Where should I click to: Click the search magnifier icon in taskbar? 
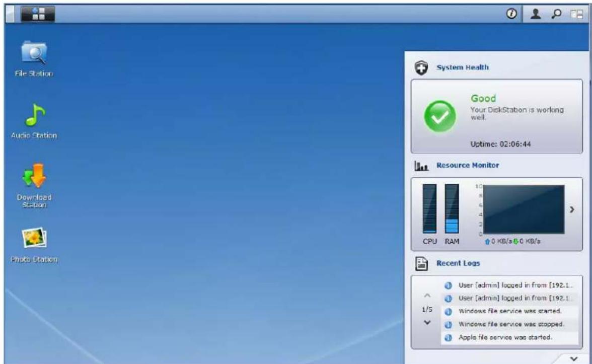[556, 14]
